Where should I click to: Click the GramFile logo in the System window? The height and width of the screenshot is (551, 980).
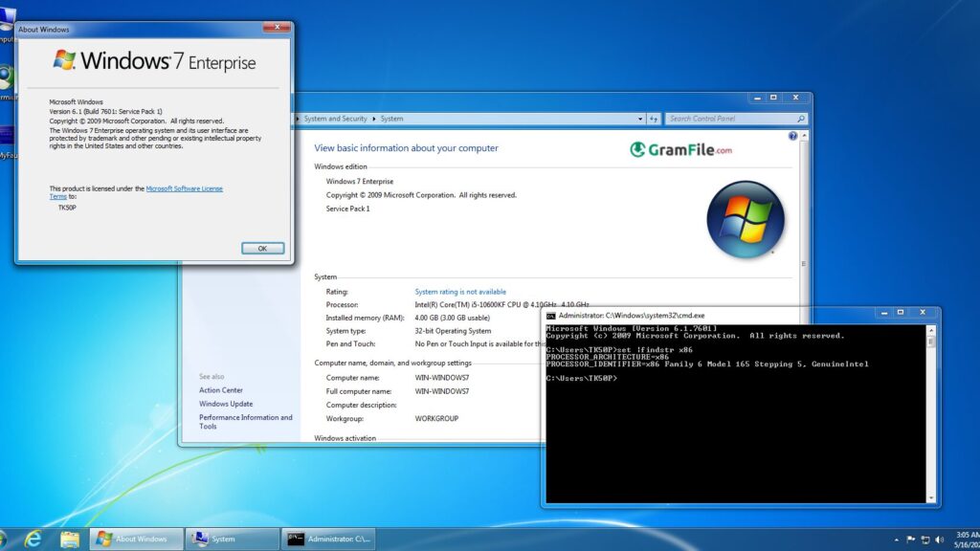680,150
